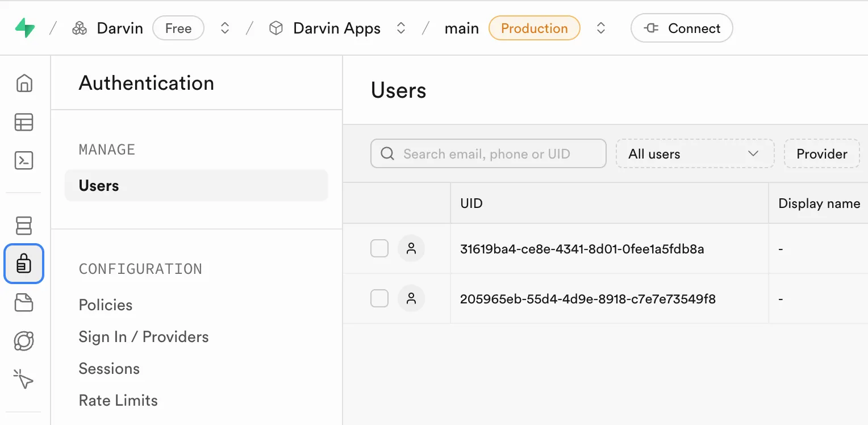This screenshot has height=425, width=868.
Task: Launch the SQL Editor from the sidebar
Action: (x=24, y=161)
